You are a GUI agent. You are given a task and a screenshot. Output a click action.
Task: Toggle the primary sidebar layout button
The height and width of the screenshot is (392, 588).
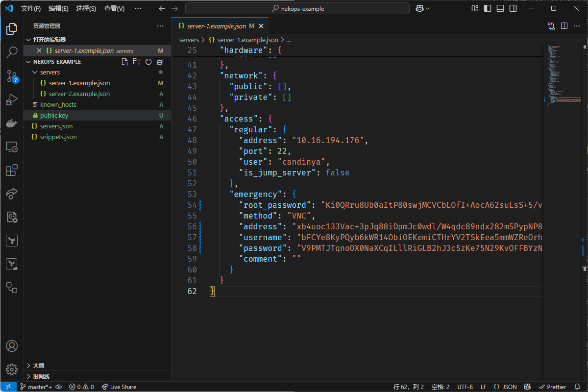pos(487,8)
